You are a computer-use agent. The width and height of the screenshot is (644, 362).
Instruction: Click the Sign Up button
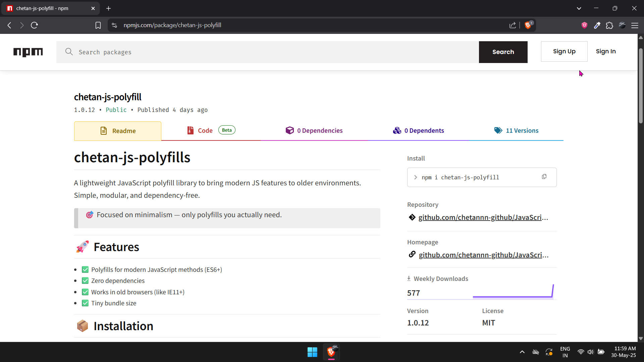[x=564, y=52]
